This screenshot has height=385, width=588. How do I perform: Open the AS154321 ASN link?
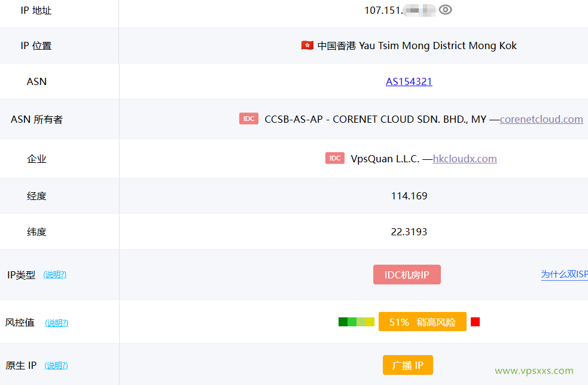point(409,81)
